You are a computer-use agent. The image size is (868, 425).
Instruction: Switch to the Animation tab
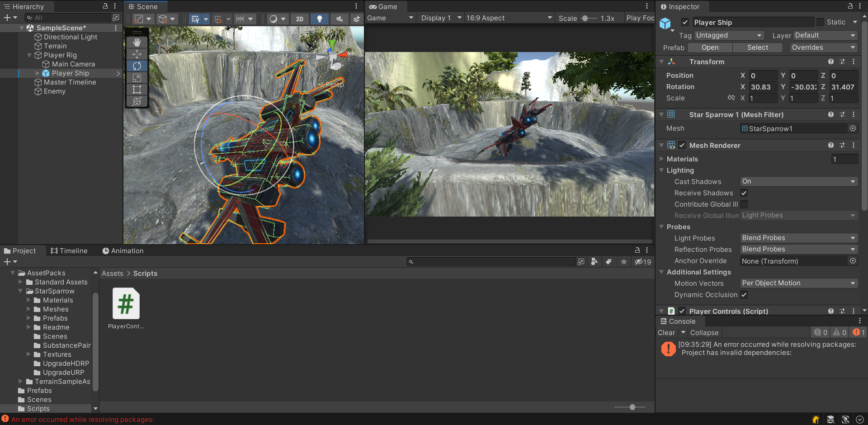[123, 251]
